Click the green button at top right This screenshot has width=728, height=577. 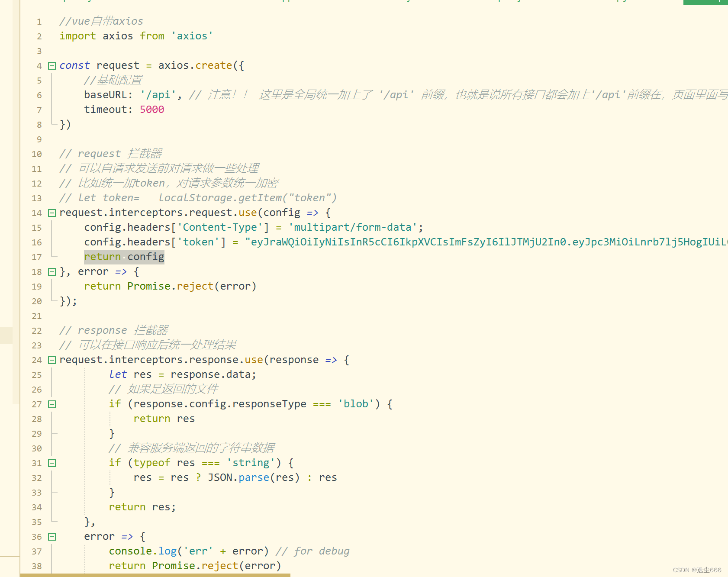point(705,2)
